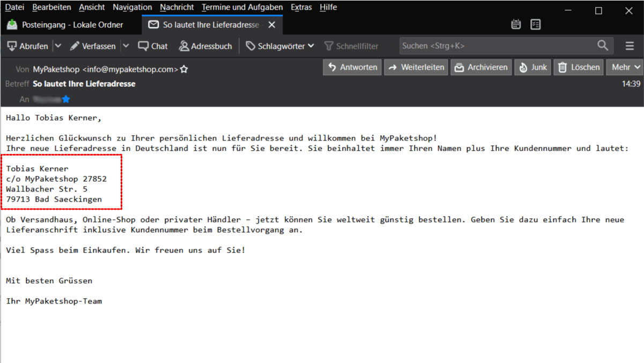Open the Adressbuch address book
Screen dimensions: 644x363
tap(205, 46)
